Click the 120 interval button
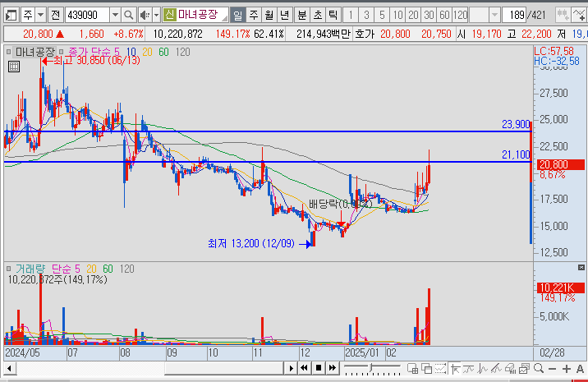 (x=460, y=15)
